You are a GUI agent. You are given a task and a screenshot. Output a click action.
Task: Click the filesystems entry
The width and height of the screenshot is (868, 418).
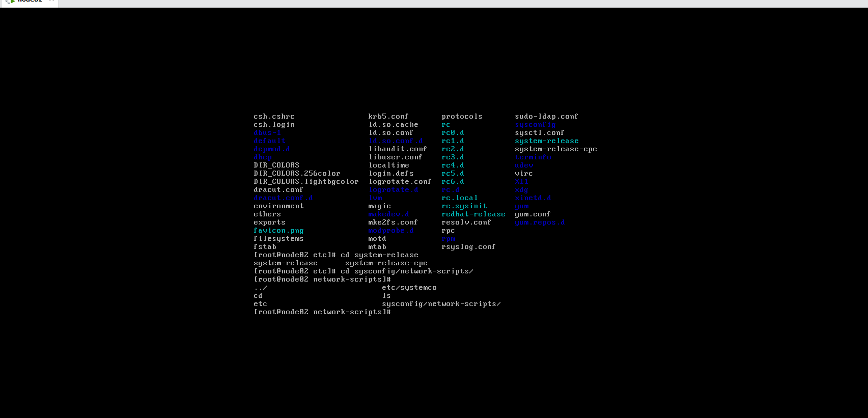278,239
